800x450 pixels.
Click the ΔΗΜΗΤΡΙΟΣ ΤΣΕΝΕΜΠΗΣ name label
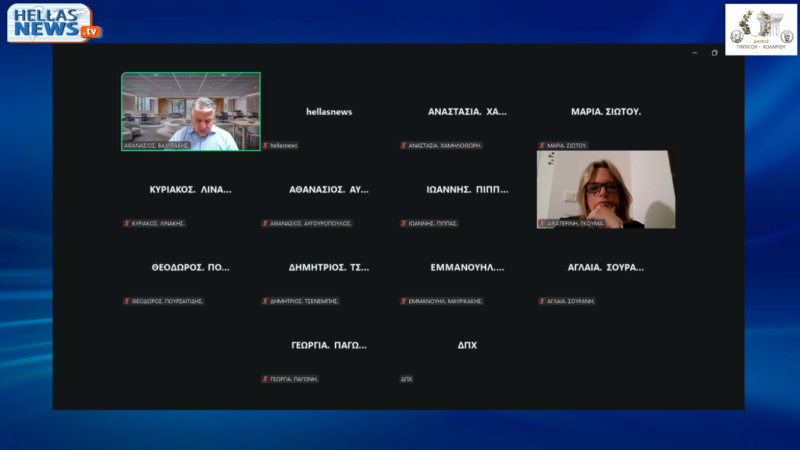(304, 301)
